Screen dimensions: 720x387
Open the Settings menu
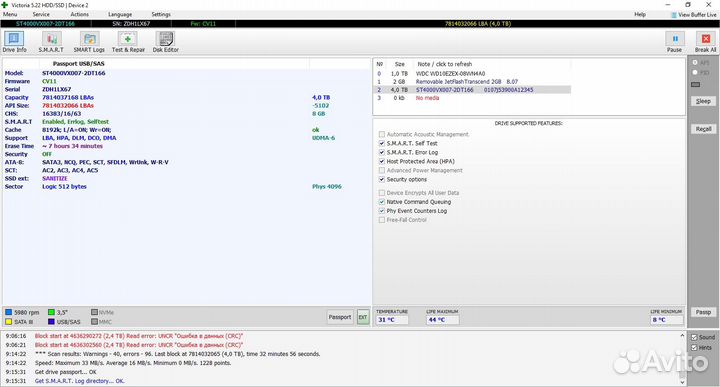pos(161,15)
